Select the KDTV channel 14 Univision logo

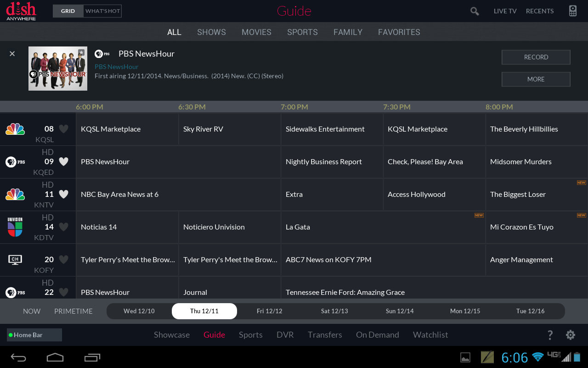(15, 227)
